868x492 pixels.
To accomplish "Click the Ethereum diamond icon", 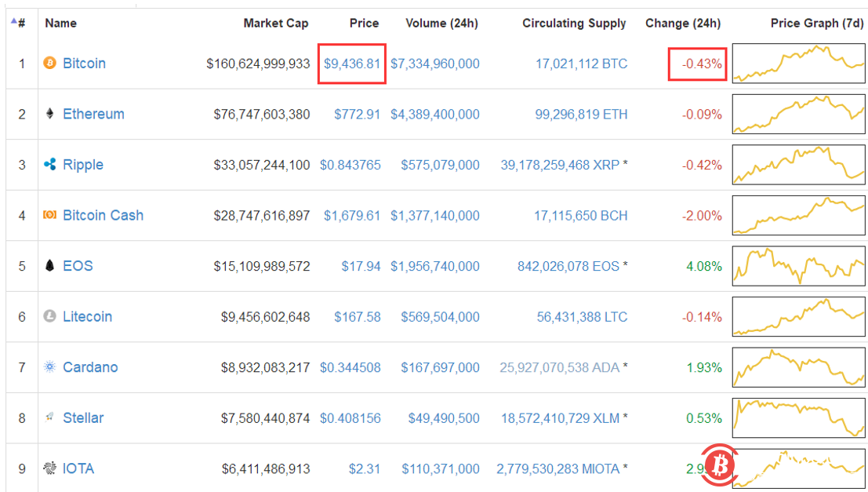I will pos(50,114).
